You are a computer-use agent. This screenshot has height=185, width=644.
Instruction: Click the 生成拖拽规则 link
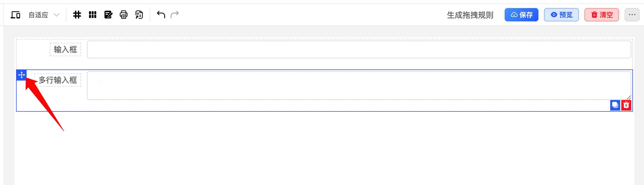[x=470, y=15]
